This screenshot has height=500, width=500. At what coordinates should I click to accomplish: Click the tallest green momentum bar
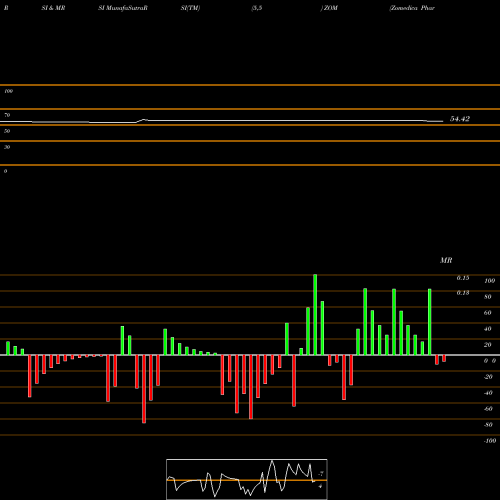click(315, 315)
